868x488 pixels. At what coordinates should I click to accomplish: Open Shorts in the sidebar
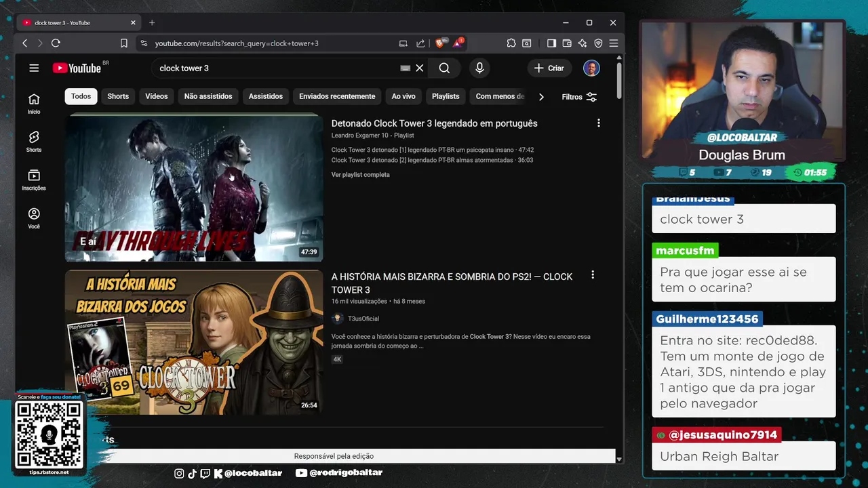[x=34, y=142]
